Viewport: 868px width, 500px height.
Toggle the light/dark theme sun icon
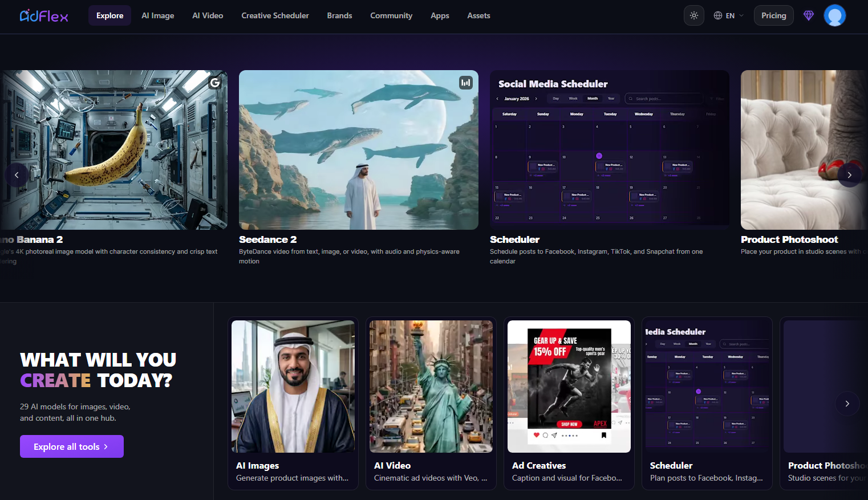(694, 15)
